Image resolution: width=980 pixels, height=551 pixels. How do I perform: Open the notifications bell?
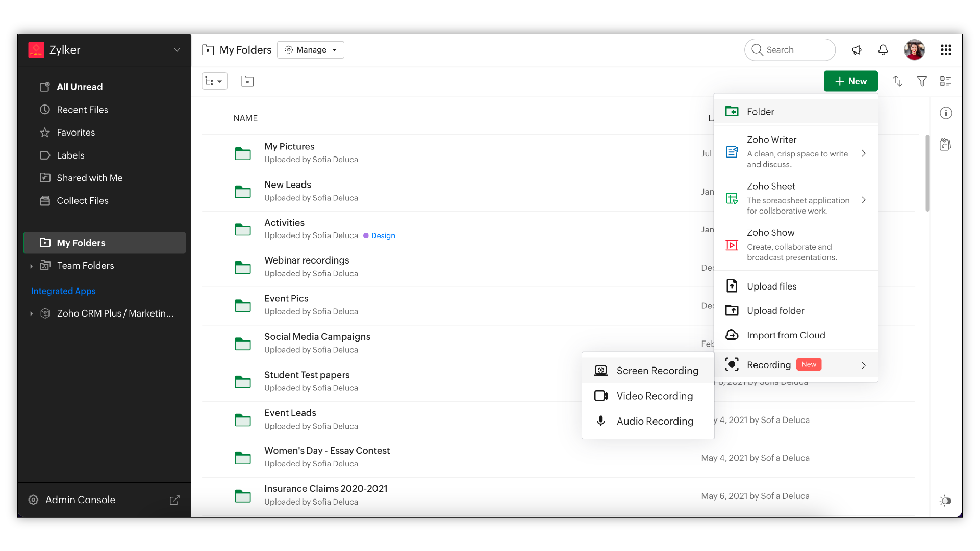pos(883,50)
